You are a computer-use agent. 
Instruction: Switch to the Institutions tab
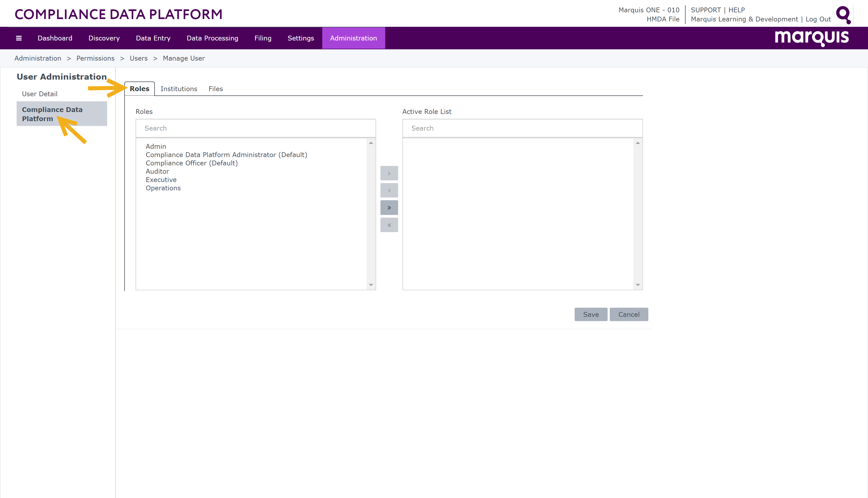click(179, 89)
